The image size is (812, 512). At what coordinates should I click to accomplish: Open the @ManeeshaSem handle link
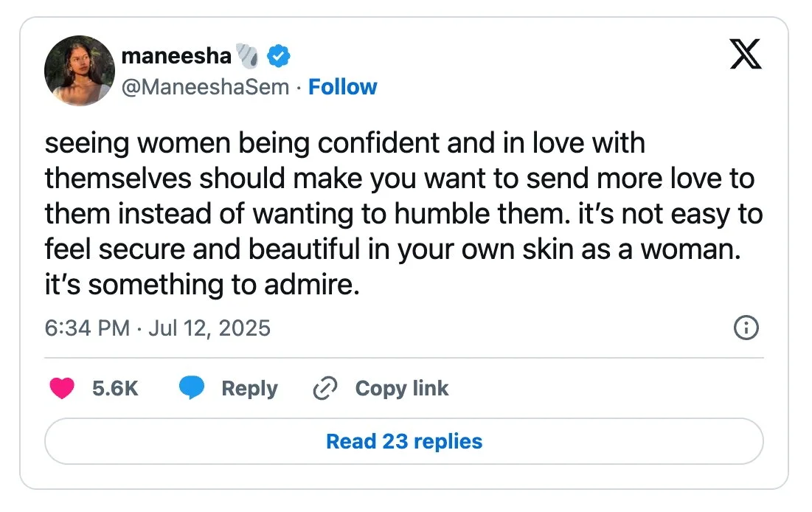coord(204,87)
